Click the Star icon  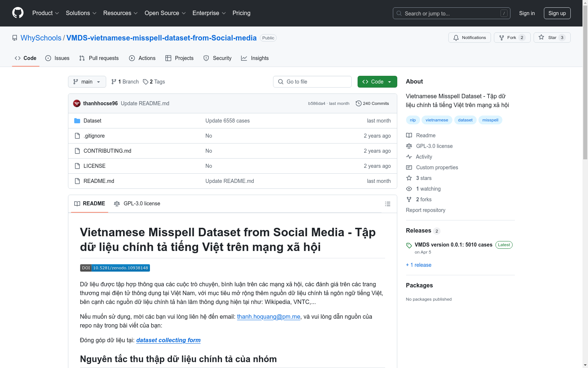(541, 37)
